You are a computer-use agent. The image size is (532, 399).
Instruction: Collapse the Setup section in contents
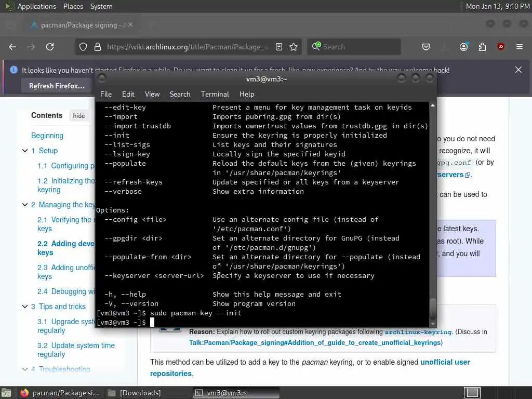pyautogui.click(x=25, y=151)
